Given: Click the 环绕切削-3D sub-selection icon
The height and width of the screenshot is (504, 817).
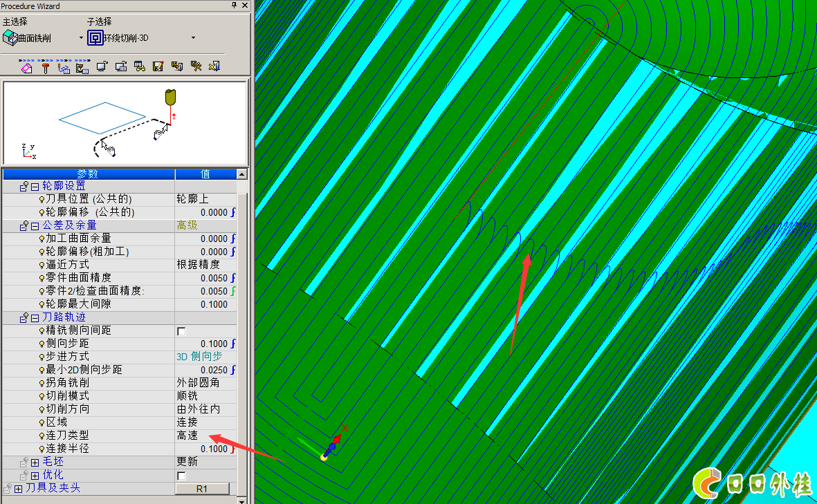Looking at the screenshot, I should 95,37.
